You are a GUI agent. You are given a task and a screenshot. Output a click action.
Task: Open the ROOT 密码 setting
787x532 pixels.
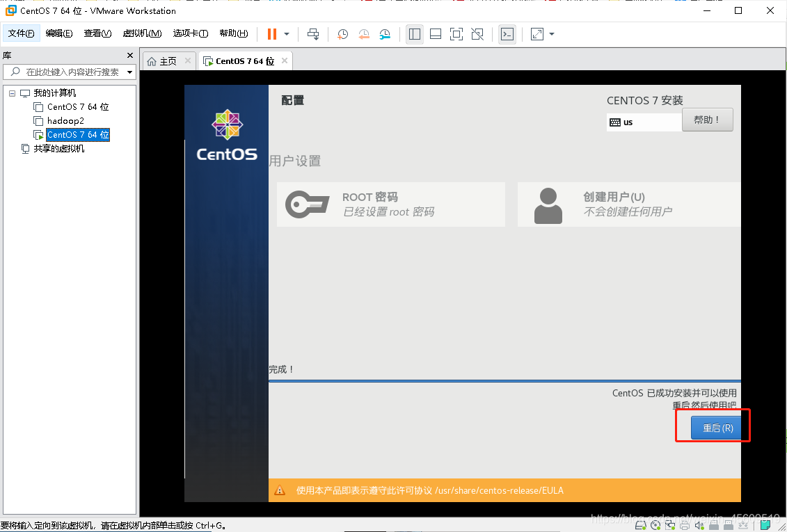coord(391,204)
